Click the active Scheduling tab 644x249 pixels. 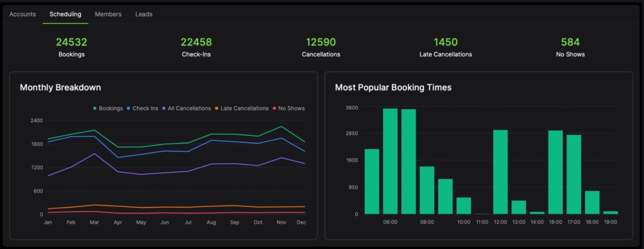point(65,14)
